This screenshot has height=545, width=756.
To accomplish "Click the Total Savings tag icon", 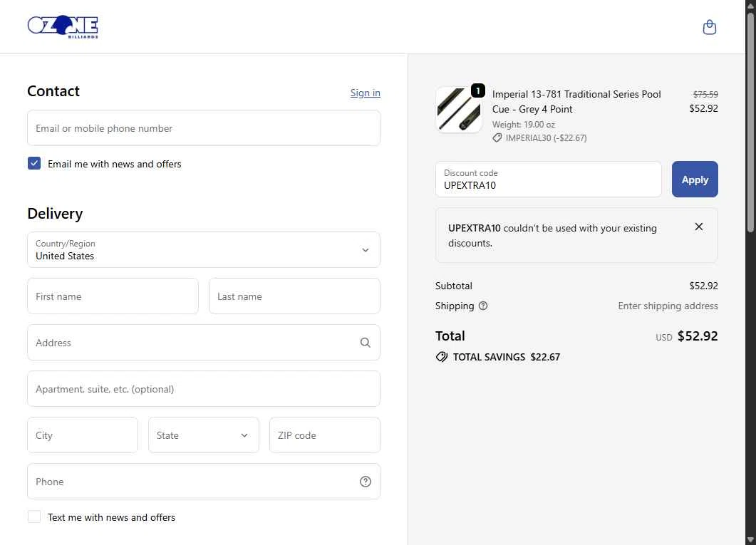I will click(x=442, y=357).
